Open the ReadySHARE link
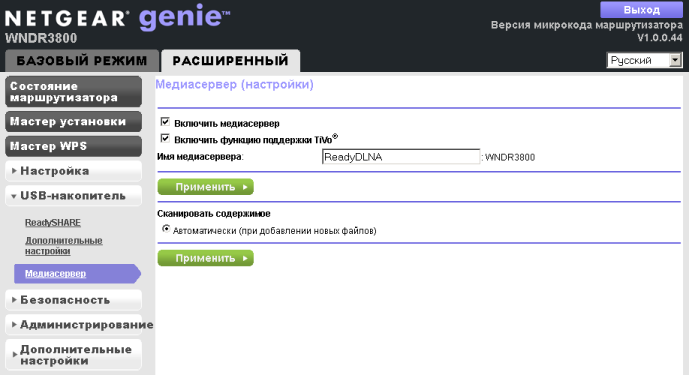The height and width of the screenshot is (375, 689). pos(53,222)
